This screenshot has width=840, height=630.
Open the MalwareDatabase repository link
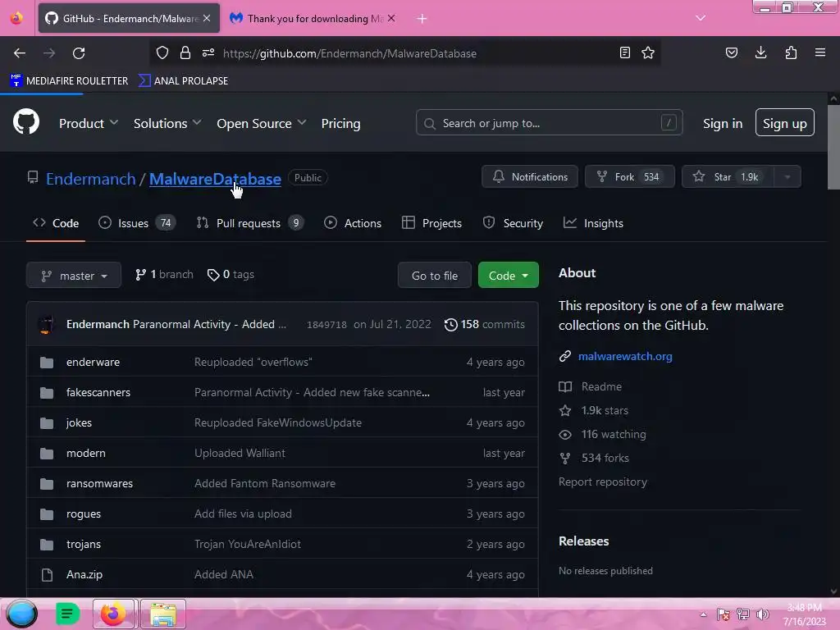click(x=215, y=178)
